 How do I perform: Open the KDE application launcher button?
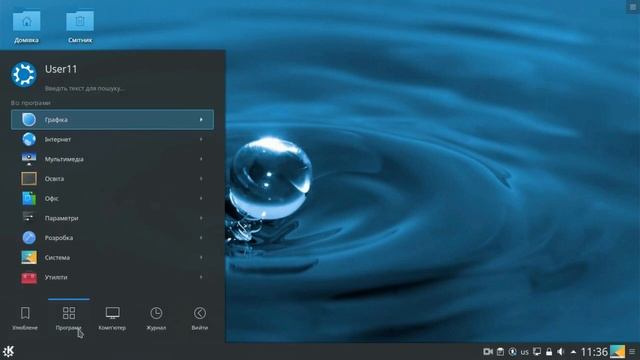[x=8, y=351]
